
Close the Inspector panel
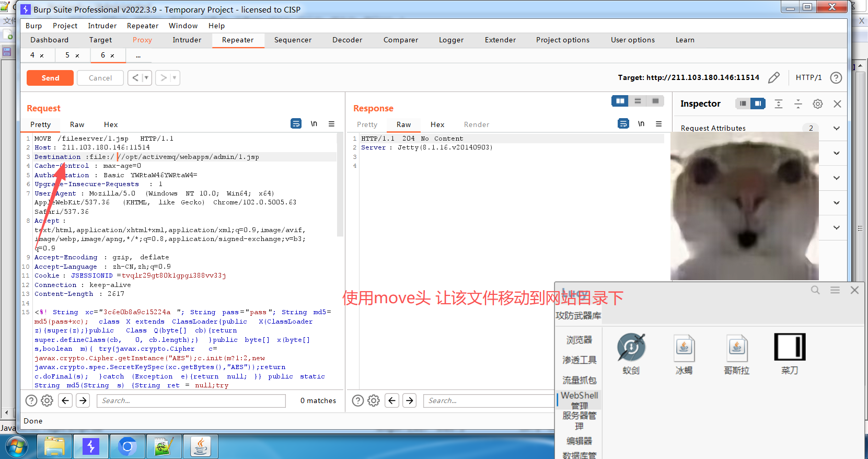coord(837,104)
